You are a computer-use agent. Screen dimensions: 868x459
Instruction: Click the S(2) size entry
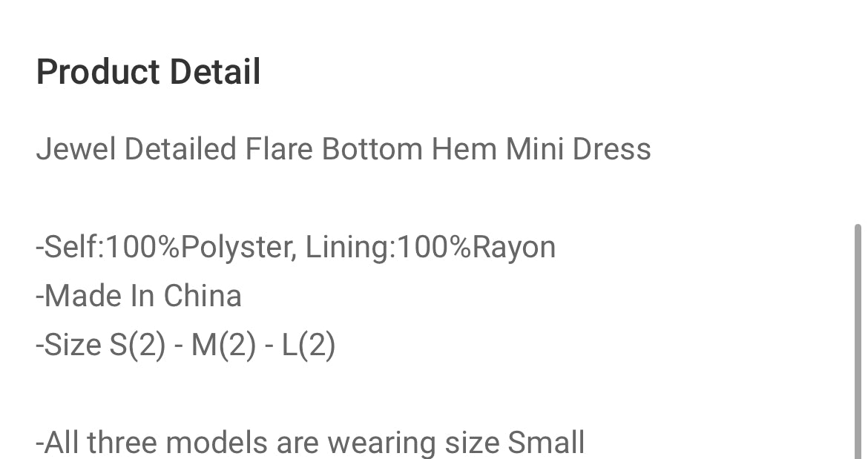pyautogui.click(x=137, y=345)
